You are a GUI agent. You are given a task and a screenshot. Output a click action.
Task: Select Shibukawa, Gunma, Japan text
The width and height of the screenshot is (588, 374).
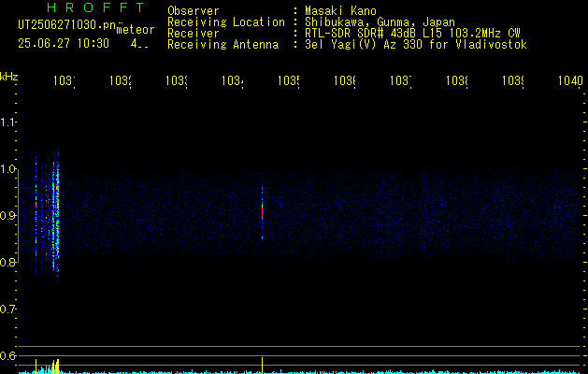380,22
